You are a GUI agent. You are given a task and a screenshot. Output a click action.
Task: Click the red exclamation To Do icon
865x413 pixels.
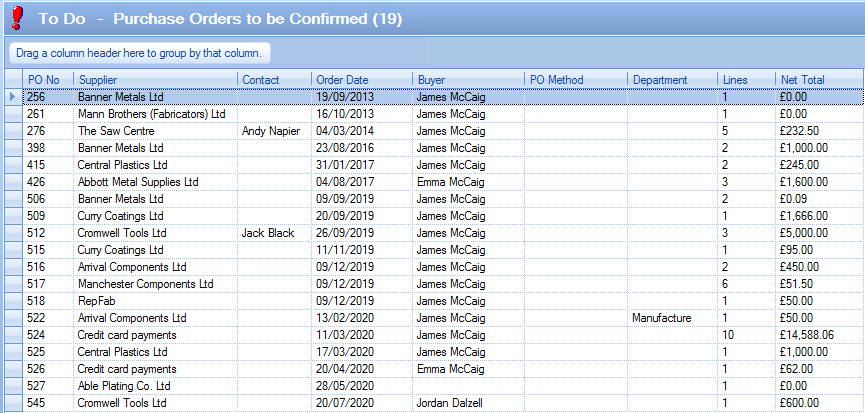[x=16, y=19]
